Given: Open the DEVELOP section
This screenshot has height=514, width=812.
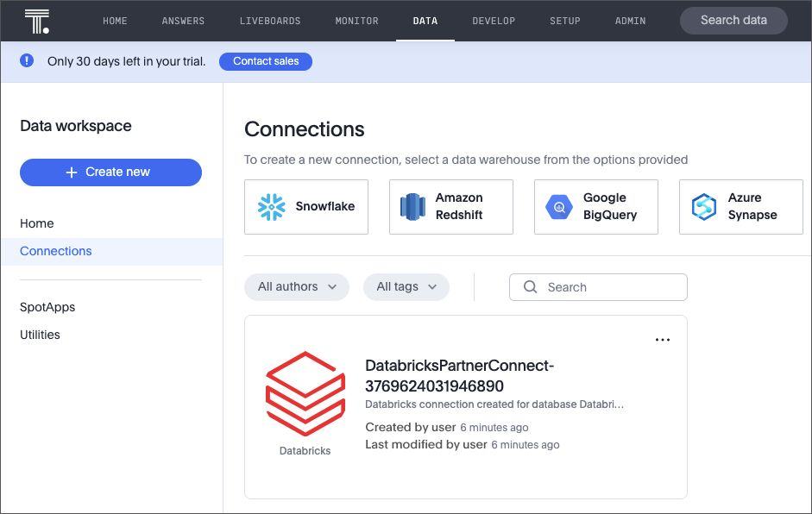Looking at the screenshot, I should (494, 20).
